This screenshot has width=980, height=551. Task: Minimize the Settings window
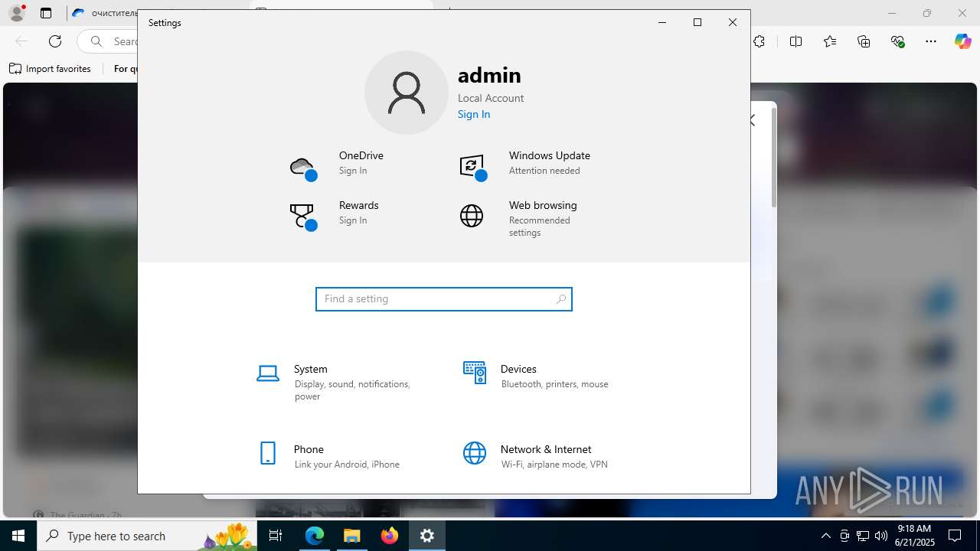pyautogui.click(x=662, y=22)
